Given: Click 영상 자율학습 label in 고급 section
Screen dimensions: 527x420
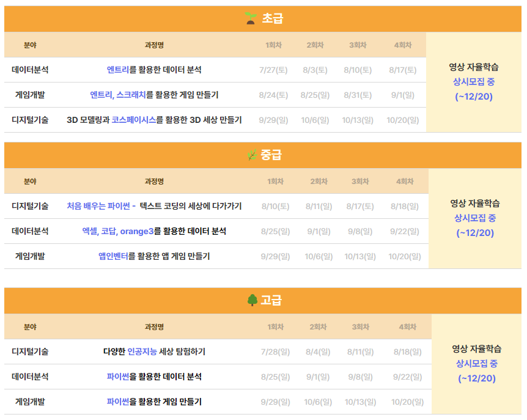Looking at the screenshot, I should point(477,348).
